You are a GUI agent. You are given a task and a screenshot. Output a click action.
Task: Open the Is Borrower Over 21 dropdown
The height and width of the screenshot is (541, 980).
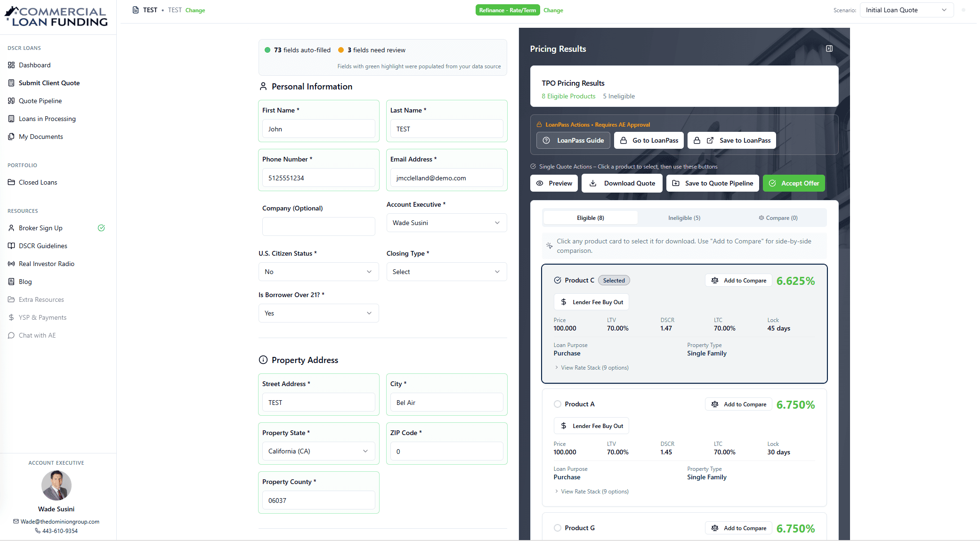pos(318,313)
